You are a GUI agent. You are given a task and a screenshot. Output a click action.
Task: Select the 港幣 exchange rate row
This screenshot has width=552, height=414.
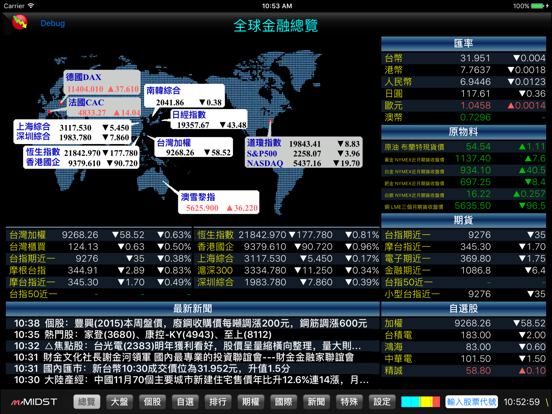463,70
